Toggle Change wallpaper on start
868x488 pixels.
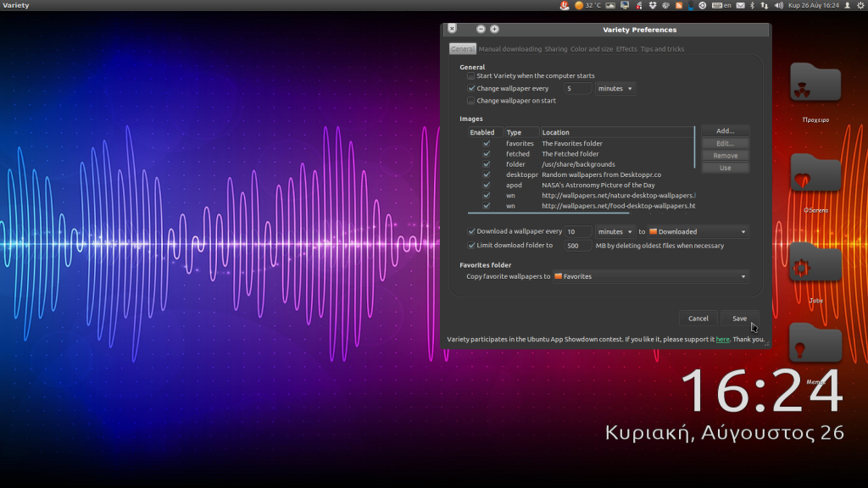click(x=470, y=100)
